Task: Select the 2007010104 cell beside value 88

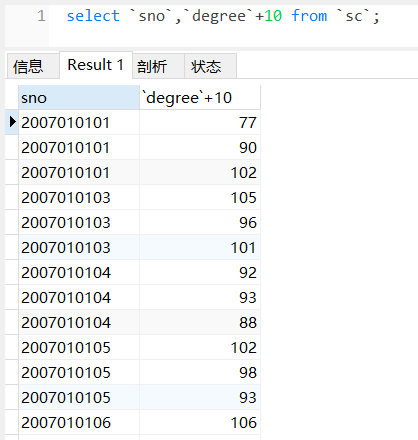Action: point(79,322)
